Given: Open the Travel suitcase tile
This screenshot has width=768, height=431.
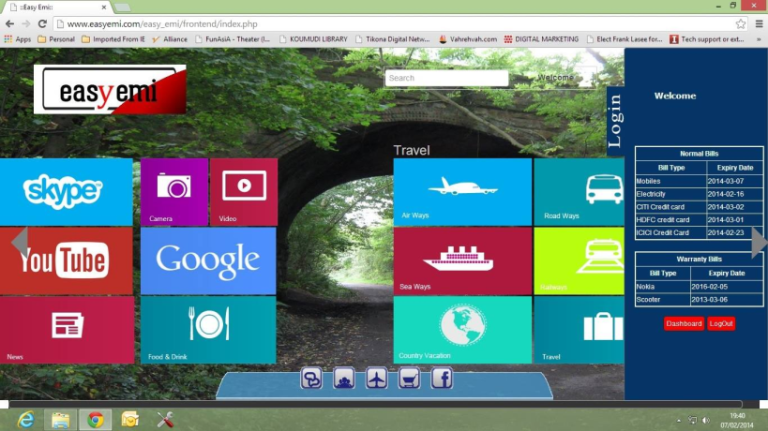Looking at the screenshot, I should pyautogui.click(x=579, y=330).
